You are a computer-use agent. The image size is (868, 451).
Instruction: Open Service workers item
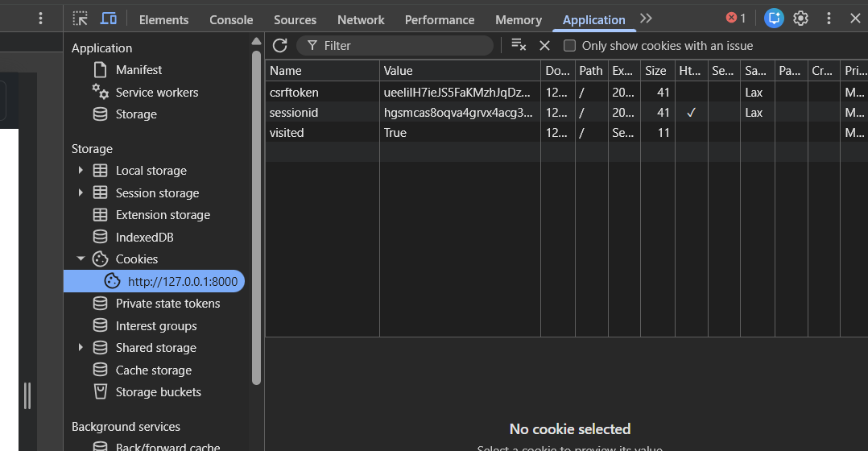(157, 93)
